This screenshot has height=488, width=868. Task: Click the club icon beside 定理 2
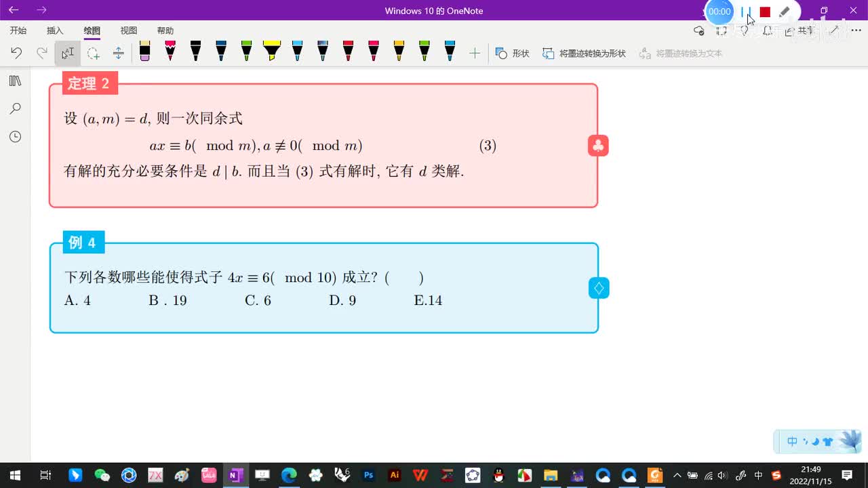click(x=598, y=146)
